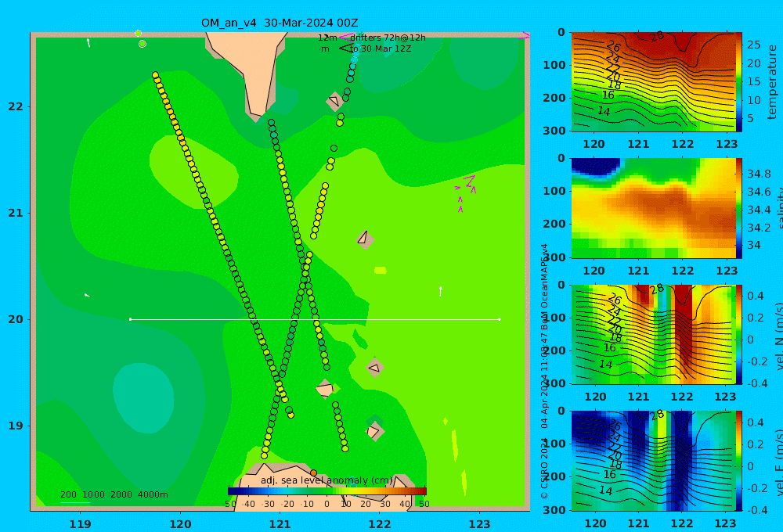Screen dimensions: 783x532
Task: Click the bathymetry scale '200 1000 2000 4000m'
Action: click(x=114, y=494)
